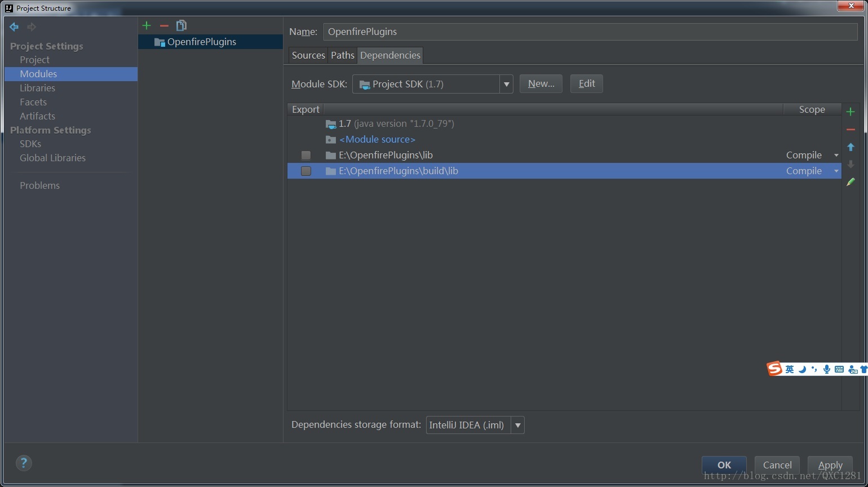Screen dimensions: 868x487
Task: Add a new module with green plus
Action: click(x=147, y=25)
